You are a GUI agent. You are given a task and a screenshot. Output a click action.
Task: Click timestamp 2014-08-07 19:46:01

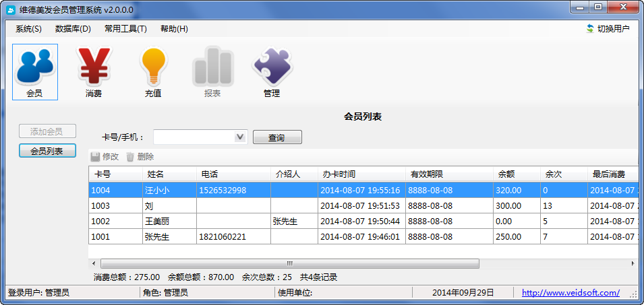(x=361, y=237)
